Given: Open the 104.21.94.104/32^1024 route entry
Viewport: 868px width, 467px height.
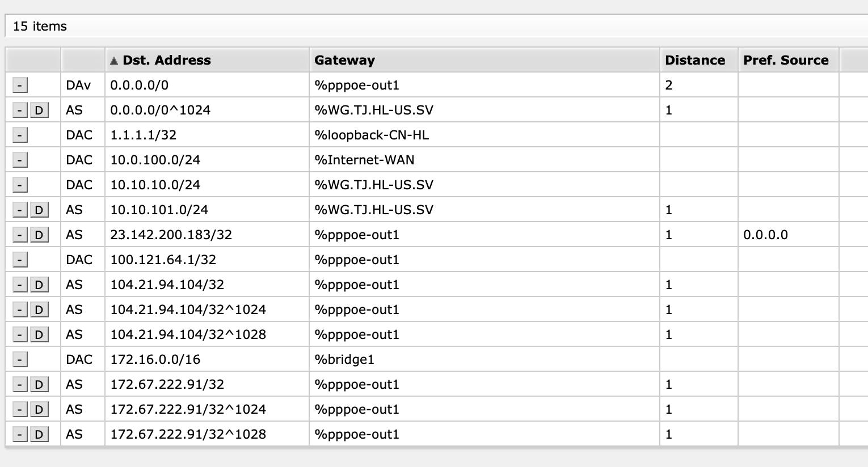Looking at the screenshot, I should [x=188, y=309].
